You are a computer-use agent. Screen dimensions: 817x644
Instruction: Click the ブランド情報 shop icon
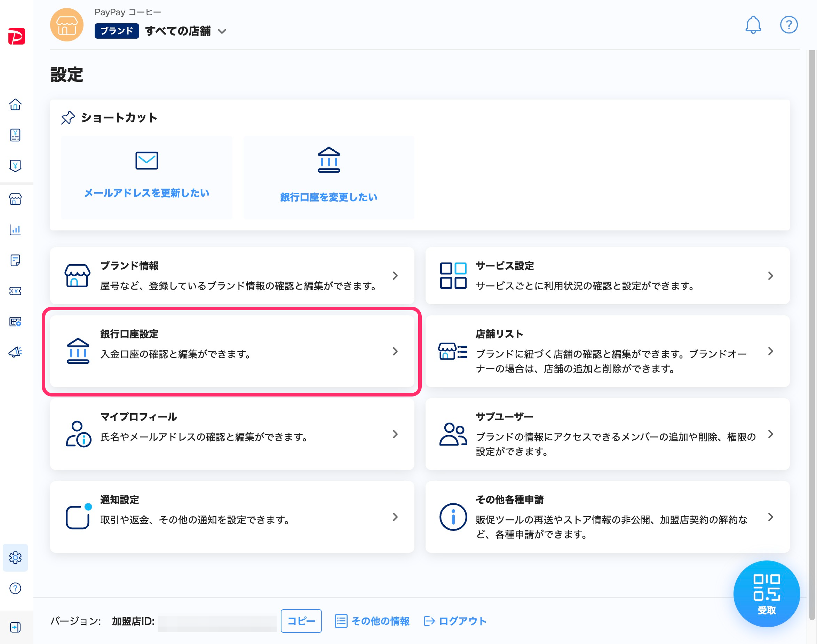(77, 276)
